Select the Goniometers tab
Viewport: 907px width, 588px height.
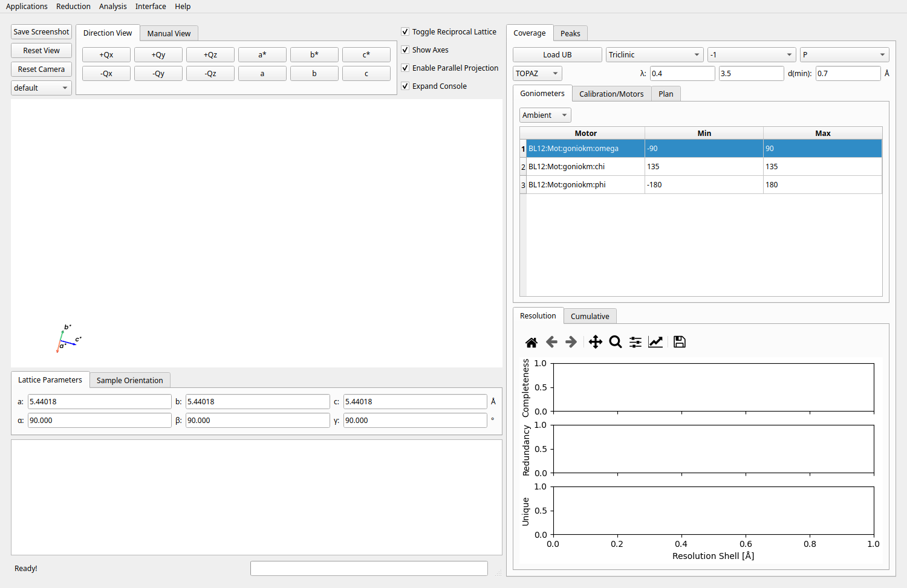tap(542, 93)
